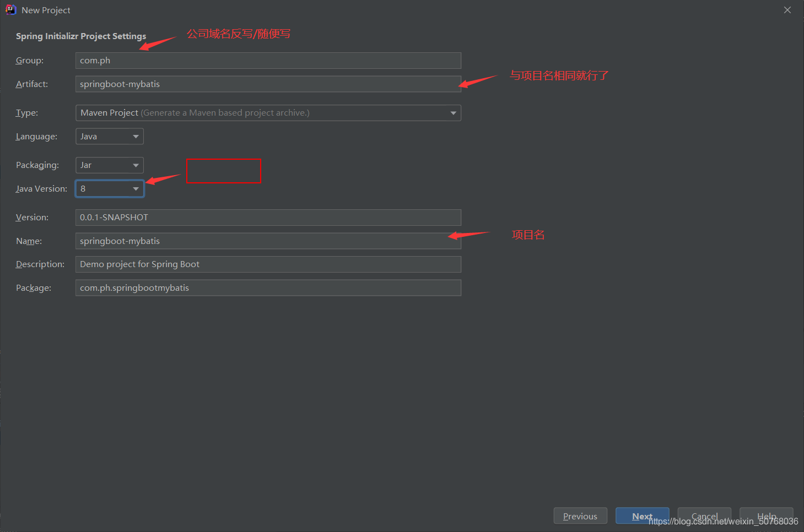Screen dimensions: 804x532
Task: Click the "Java Version:" label
Action: click(x=42, y=189)
